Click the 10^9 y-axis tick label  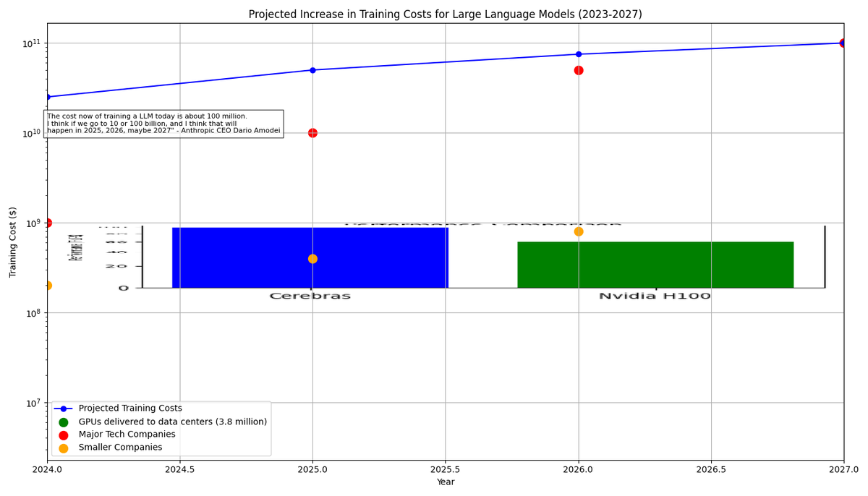[x=33, y=223]
